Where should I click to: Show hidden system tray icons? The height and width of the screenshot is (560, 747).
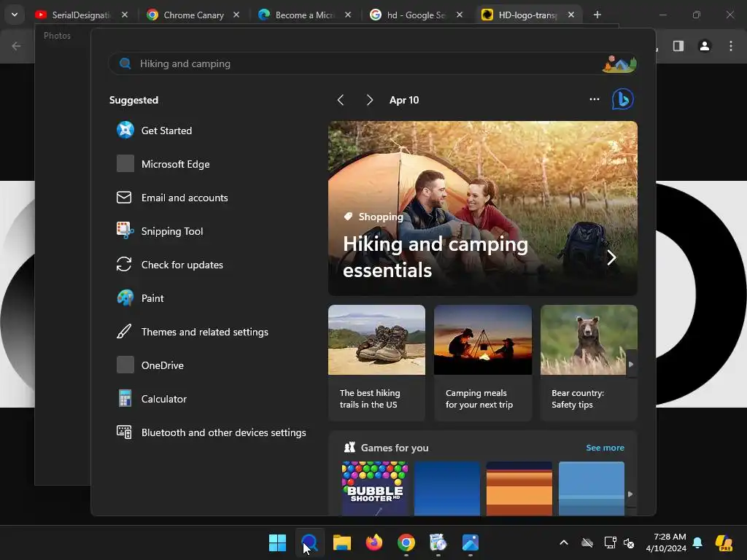(564, 542)
